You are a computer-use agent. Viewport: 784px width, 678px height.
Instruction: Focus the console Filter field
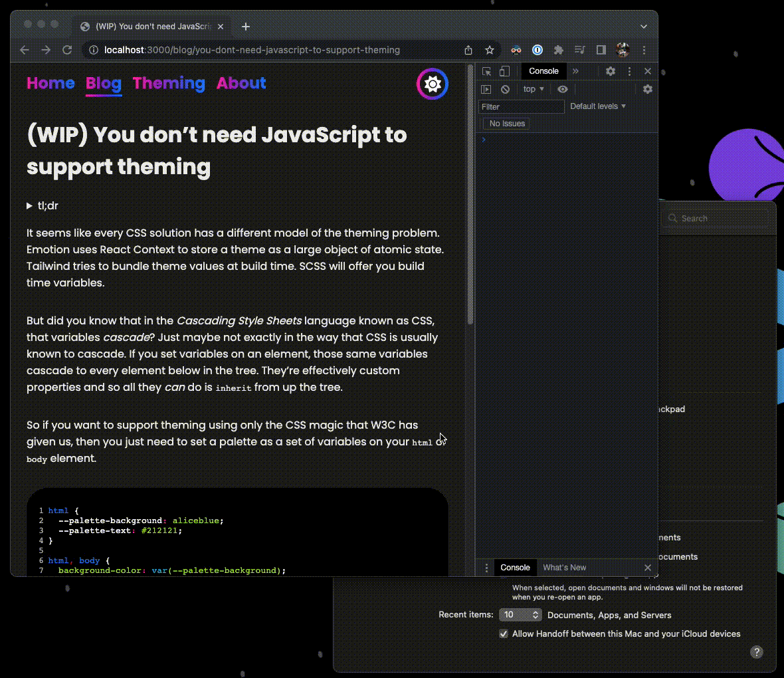[x=522, y=106]
